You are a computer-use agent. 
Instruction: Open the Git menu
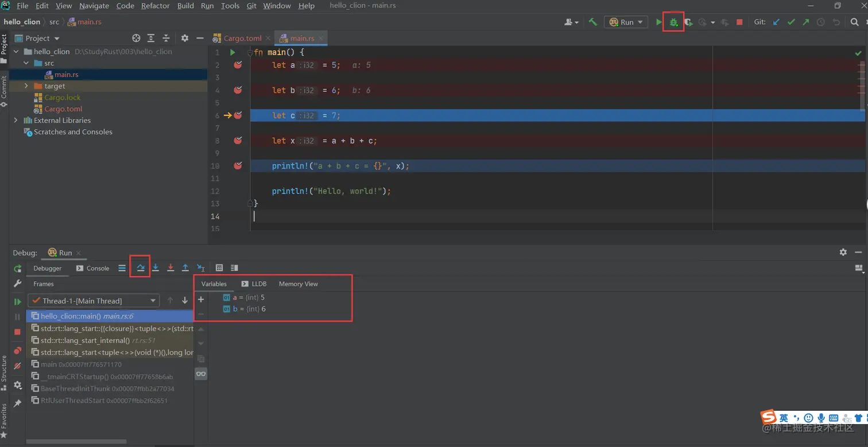click(x=251, y=6)
